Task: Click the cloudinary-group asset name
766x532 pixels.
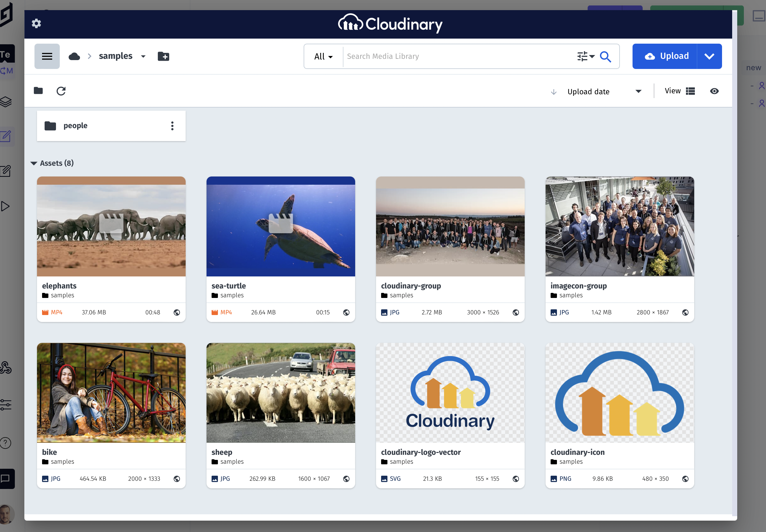Action: pos(411,286)
